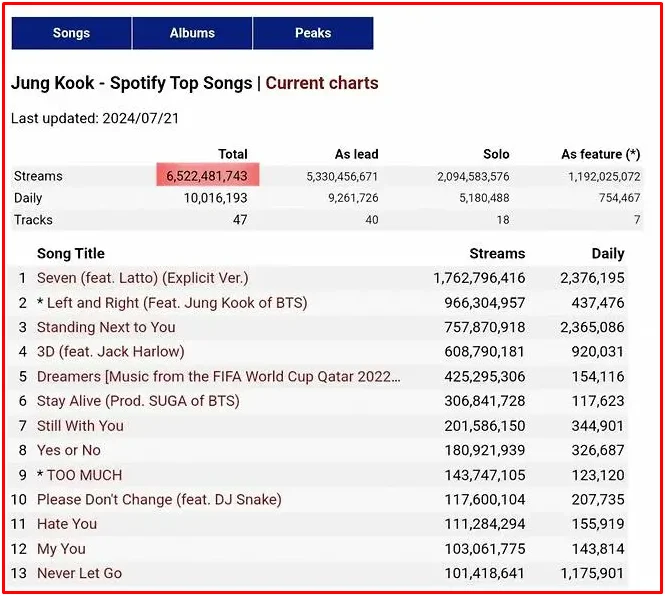Select Still With You daily count 344,901
This screenshot has height=596, width=665.
click(x=598, y=426)
